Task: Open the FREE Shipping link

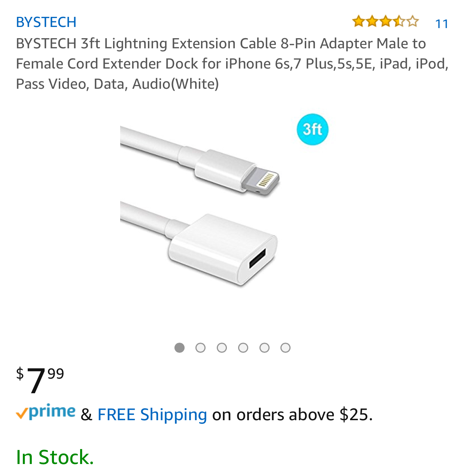Action: (152, 415)
